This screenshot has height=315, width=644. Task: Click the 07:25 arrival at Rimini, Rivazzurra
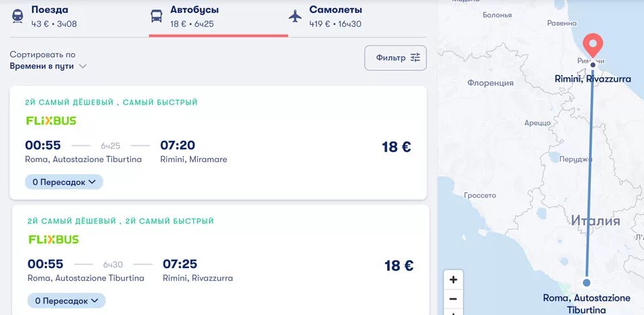180,264
